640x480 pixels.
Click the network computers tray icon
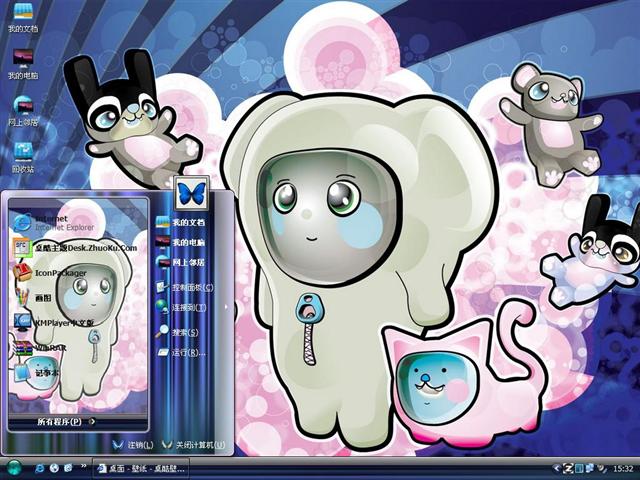(590, 469)
